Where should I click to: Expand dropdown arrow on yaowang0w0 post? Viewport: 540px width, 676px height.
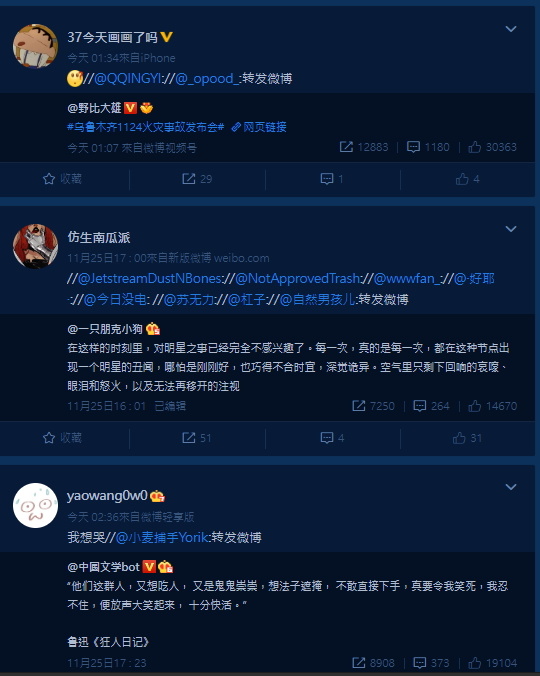(x=511, y=487)
